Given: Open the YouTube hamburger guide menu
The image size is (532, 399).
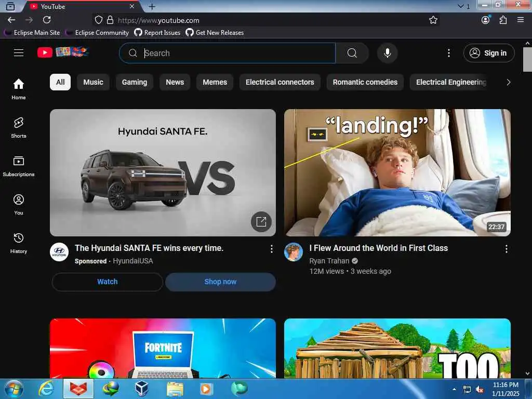Looking at the screenshot, I should [x=19, y=53].
